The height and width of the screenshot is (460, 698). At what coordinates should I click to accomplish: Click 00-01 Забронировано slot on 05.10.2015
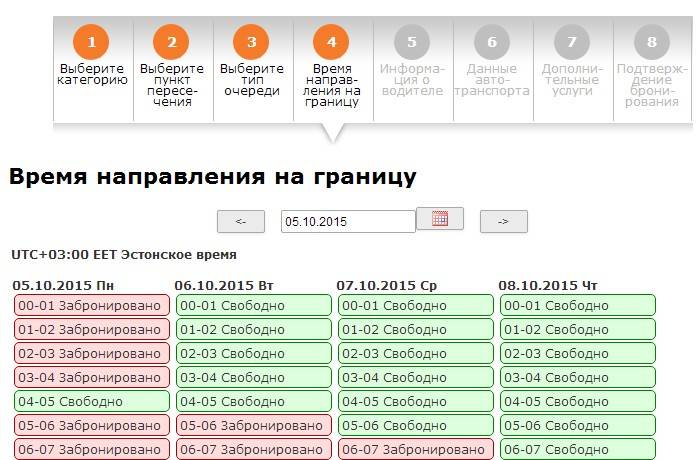pos(92,305)
